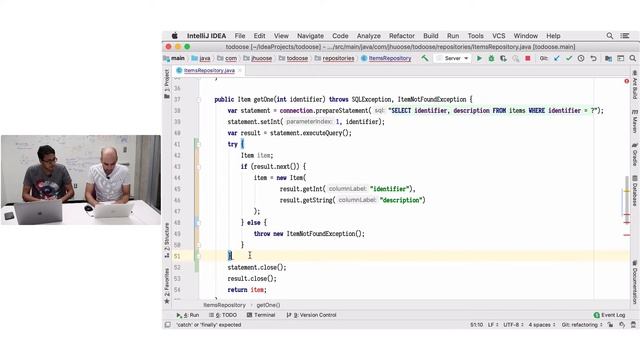Screen dimensions: 640x360
Task: Click statement.close(); on line 52
Action: point(257,267)
